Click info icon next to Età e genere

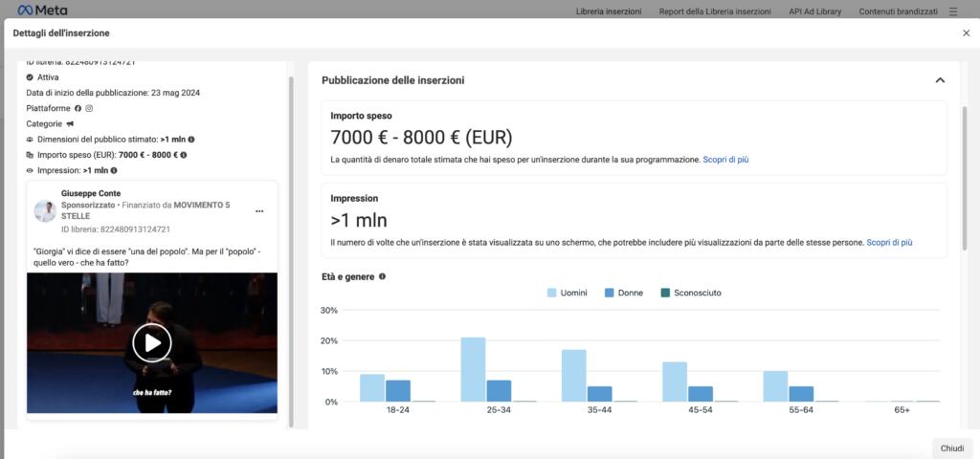pos(383,276)
